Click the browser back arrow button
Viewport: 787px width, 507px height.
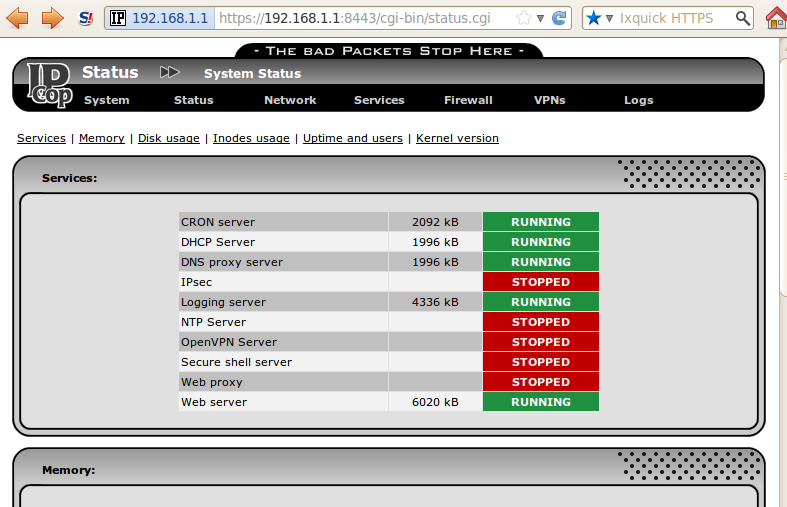pyautogui.click(x=18, y=17)
